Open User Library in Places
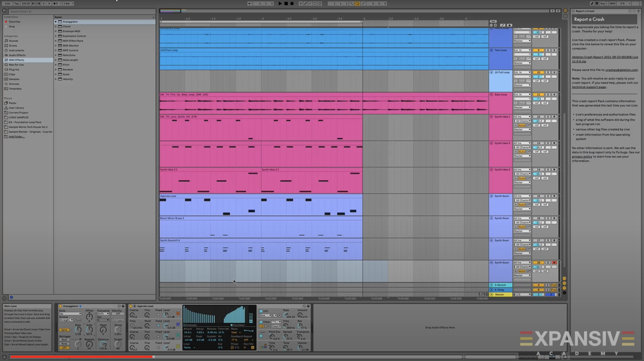Image resolution: width=644 pixels, height=361 pixels. [16, 108]
